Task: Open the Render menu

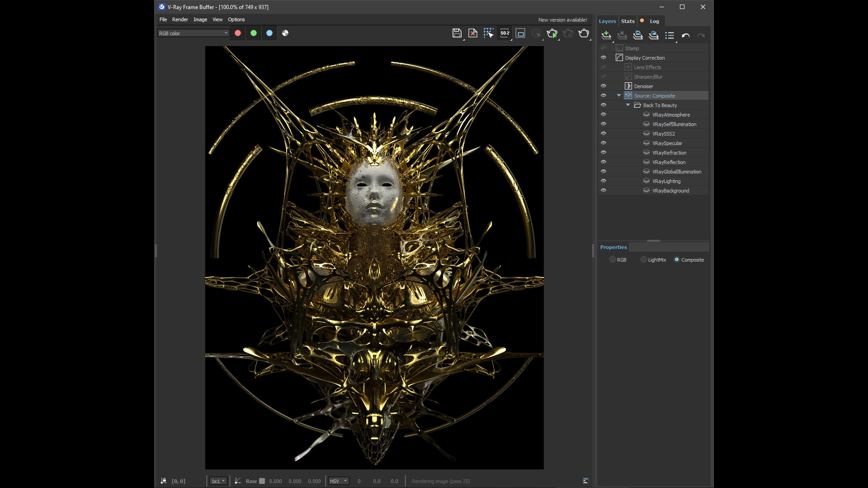Action: [x=180, y=19]
